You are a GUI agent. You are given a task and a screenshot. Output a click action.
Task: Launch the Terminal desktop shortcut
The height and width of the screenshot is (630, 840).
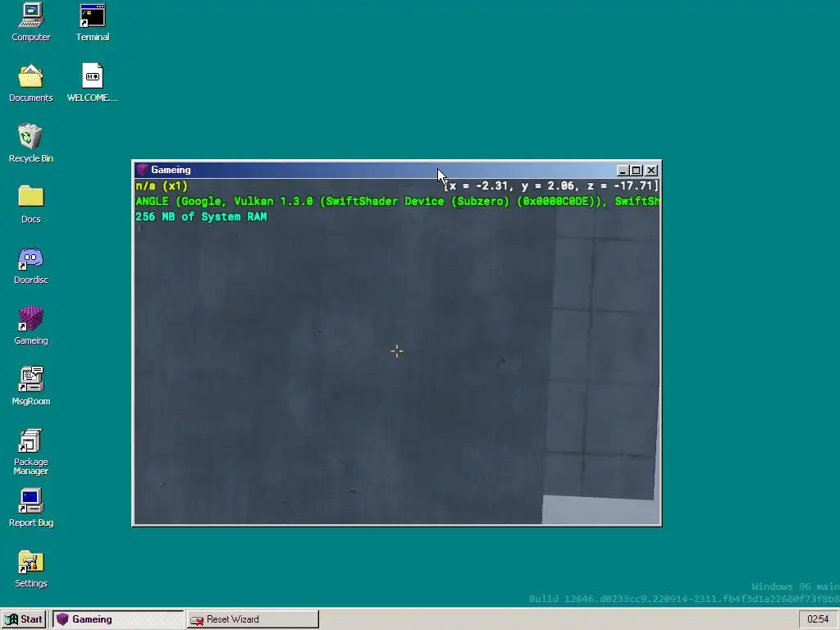[93, 22]
